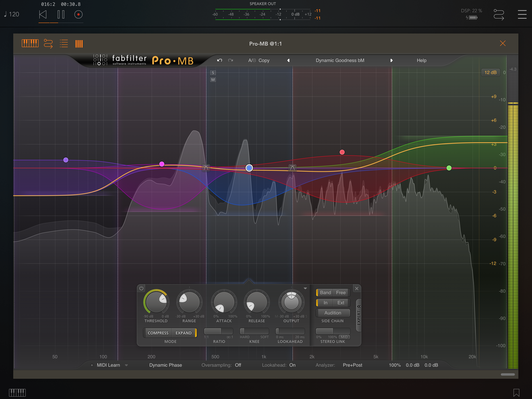Open the Help menu
532x399 pixels.
click(421, 60)
